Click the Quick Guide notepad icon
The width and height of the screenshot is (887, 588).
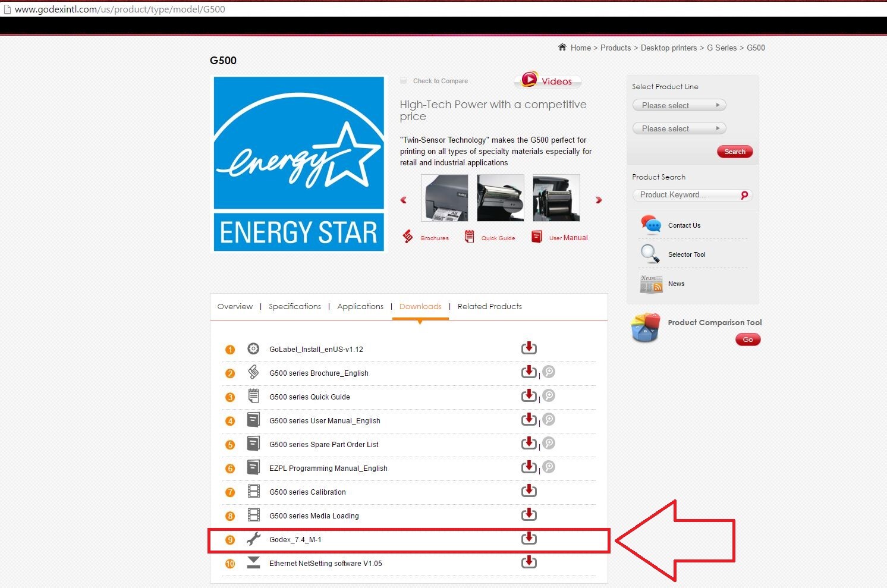[469, 237]
